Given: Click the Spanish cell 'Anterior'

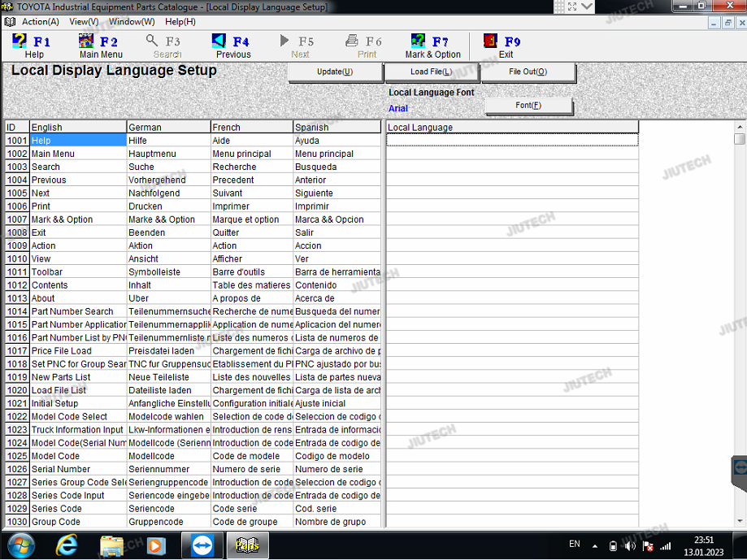Looking at the screenshot, I should coord(337,180).
